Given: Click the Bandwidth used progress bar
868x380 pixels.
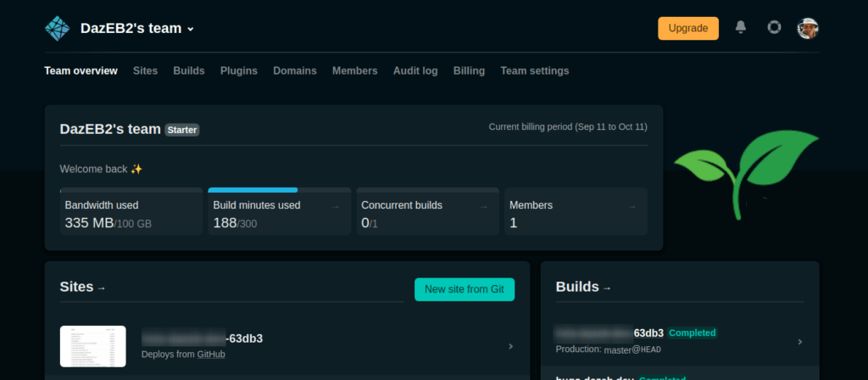Looking at the screenshot, I should (131, 190).
